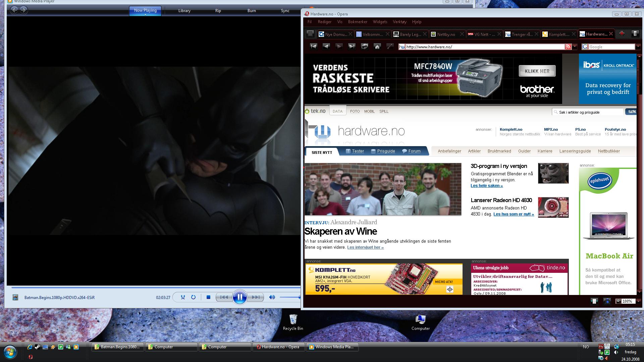This screenshot has height=362, width=644.
Task: Click the 'Les hva som er nytt' link
Action: [514, 214]
